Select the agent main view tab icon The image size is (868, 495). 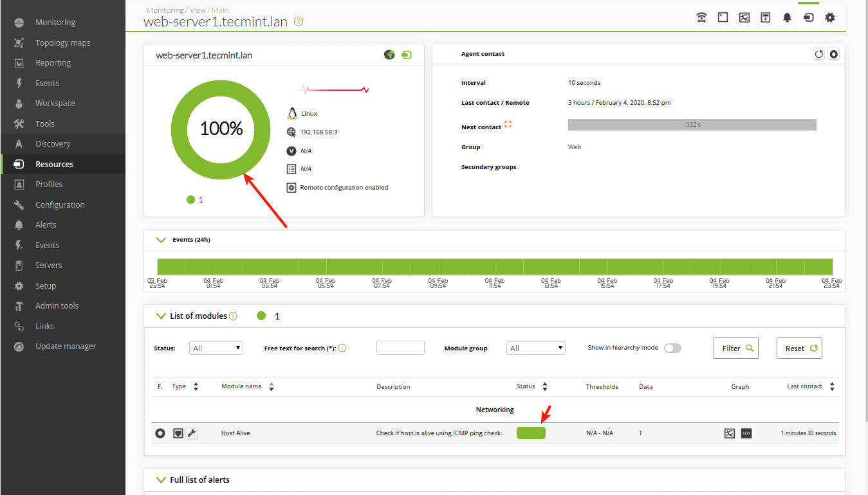coord(809,18)
